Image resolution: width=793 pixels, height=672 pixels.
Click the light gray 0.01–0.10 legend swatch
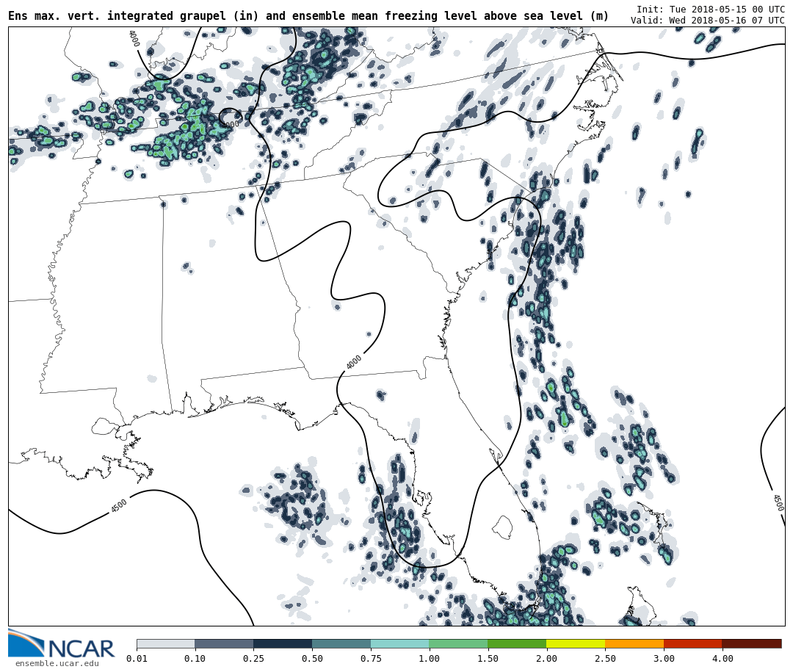click(165, 643)
